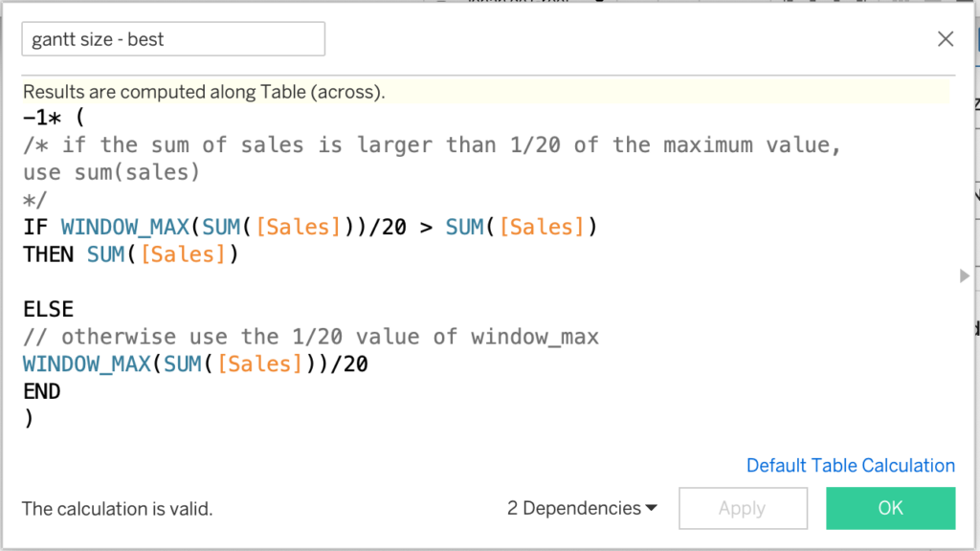
Task: Click the '// otherwise use the 1/20' comment
Action: (x=310, y=337)
